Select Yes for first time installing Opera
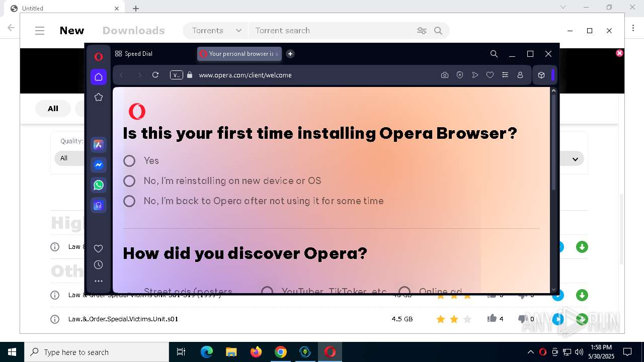The height and width of the screenshot is (362, 644). pos(129,161)
